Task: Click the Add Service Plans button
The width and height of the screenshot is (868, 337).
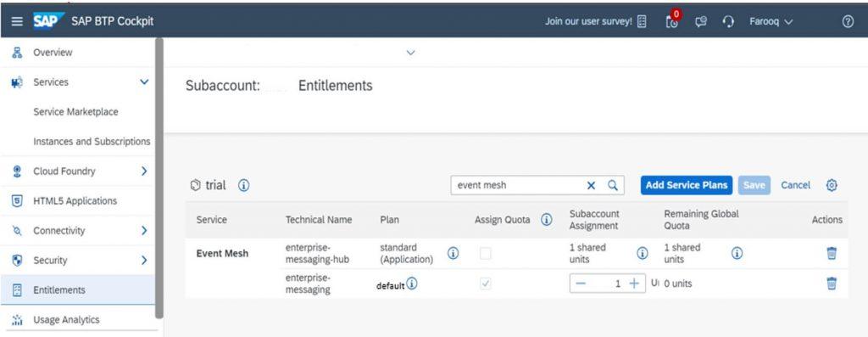Action: [x=687, y=185]
